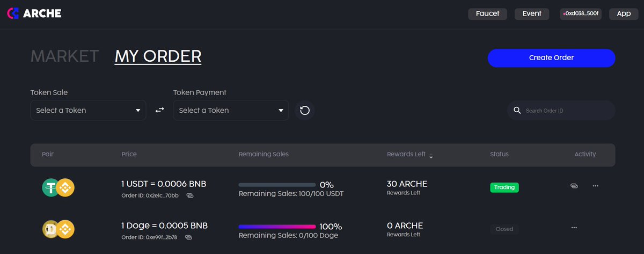
Task: Click the USDT/BNB pair token icons
Action: click(x=58, y=187)
